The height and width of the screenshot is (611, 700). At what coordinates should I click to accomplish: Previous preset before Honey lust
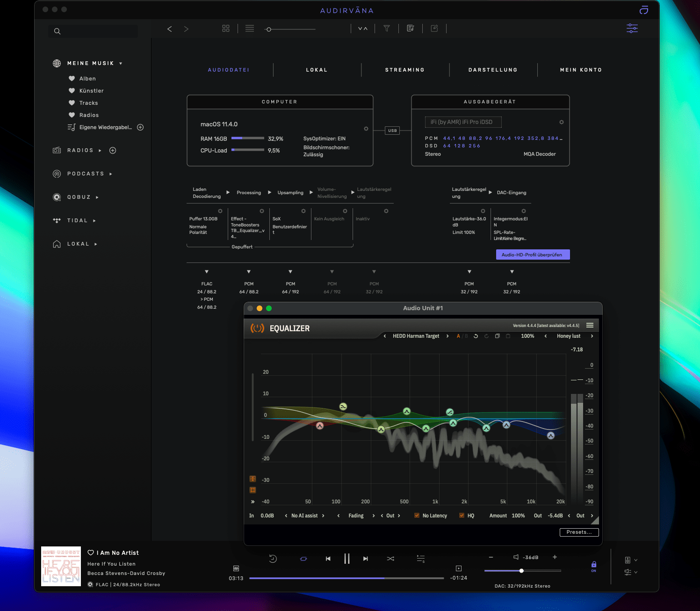(x=546, y=336)
